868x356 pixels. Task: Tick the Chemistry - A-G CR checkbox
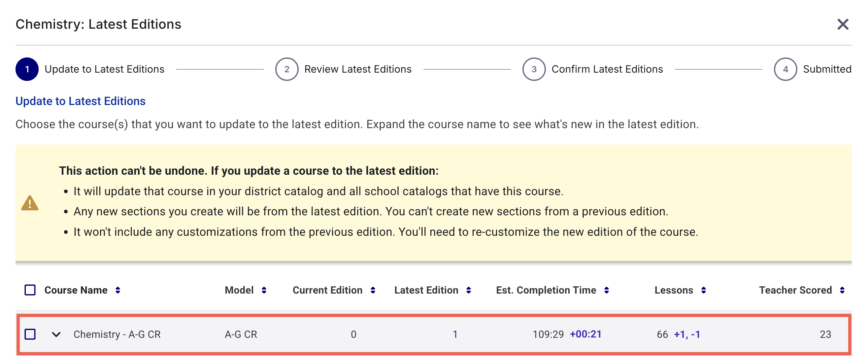(30, 335)
